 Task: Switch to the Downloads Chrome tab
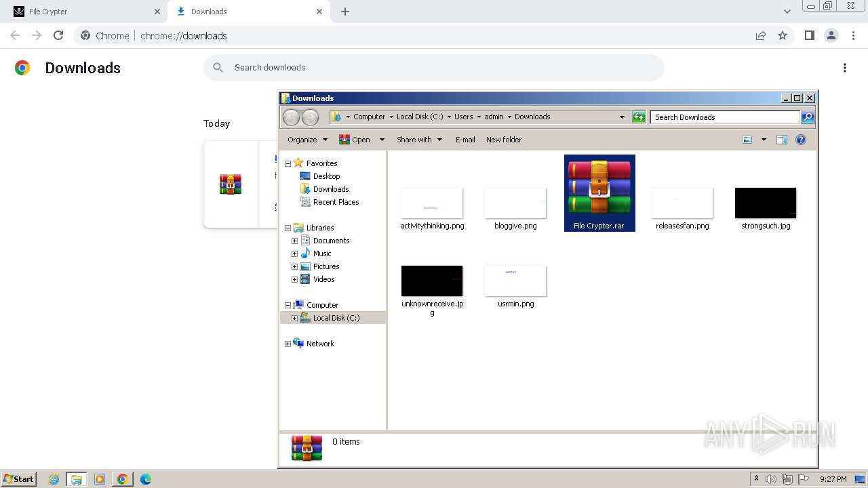pos(250,12)
